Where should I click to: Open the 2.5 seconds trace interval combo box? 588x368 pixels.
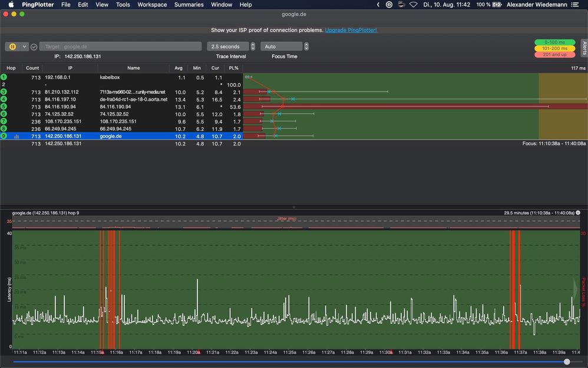[227, 47]
